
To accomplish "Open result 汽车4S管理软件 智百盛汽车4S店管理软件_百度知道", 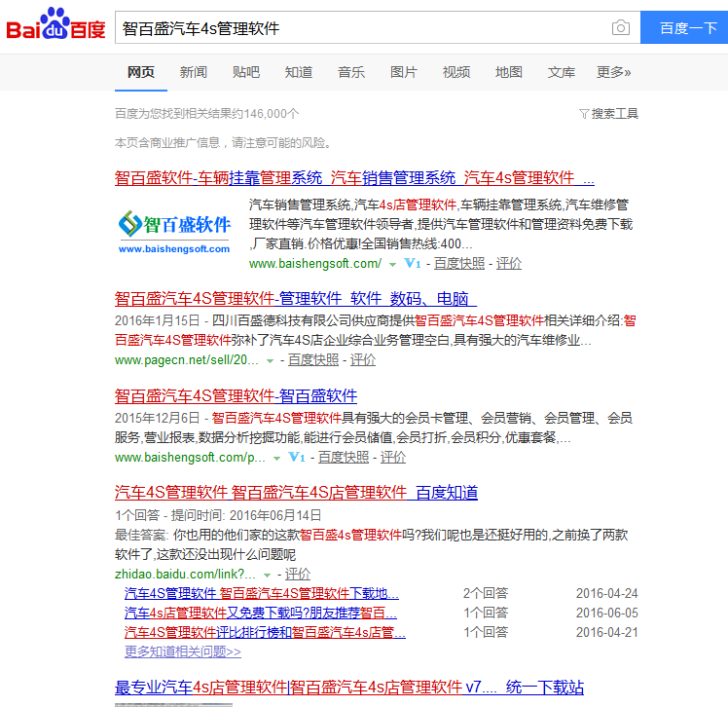I will coord(296,493).
